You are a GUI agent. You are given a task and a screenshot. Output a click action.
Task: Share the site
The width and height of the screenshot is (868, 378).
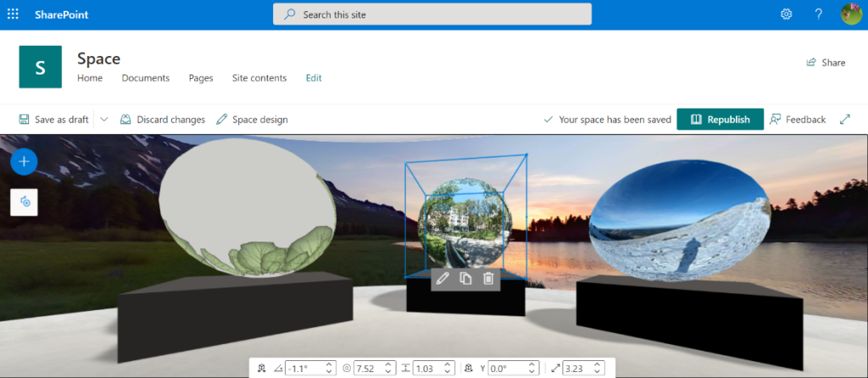click(x=826, y=63)
